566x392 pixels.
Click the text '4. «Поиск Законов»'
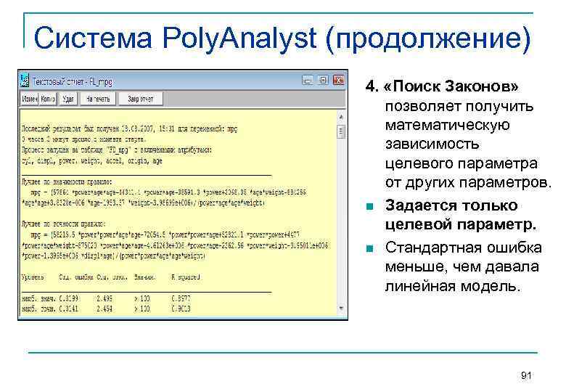coord(442,86)
